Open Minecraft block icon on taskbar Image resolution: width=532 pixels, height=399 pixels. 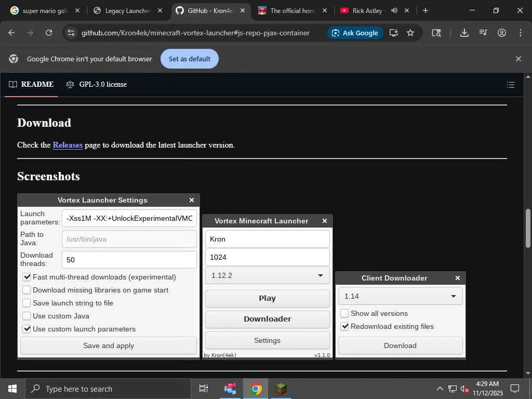click(x=281, y=389)
